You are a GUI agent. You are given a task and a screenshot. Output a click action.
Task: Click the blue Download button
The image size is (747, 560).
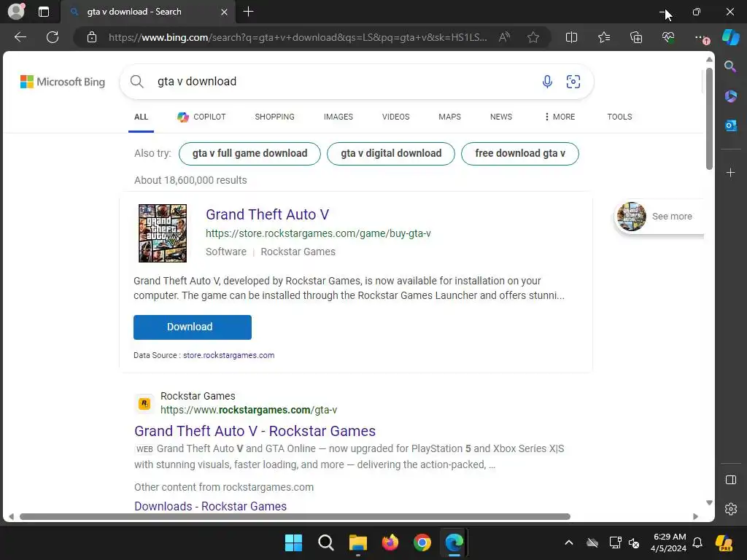click(193, 327)
